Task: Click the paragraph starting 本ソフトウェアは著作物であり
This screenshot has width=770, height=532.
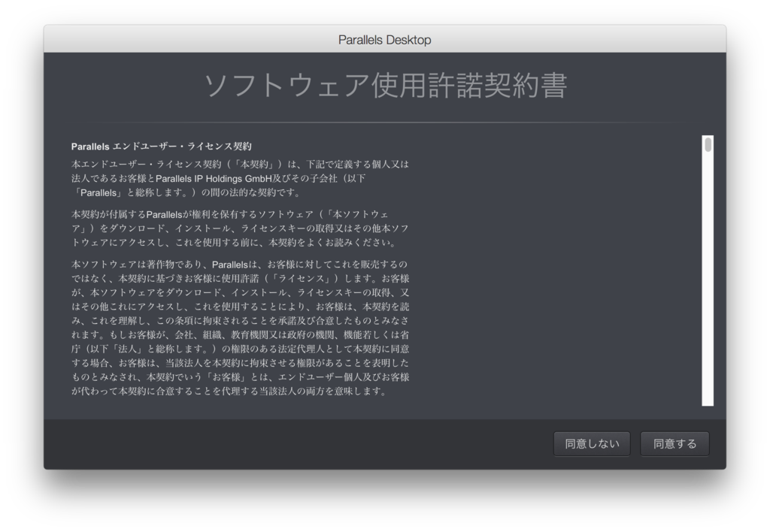Action: pyautogui.click(x=240, y=328)
